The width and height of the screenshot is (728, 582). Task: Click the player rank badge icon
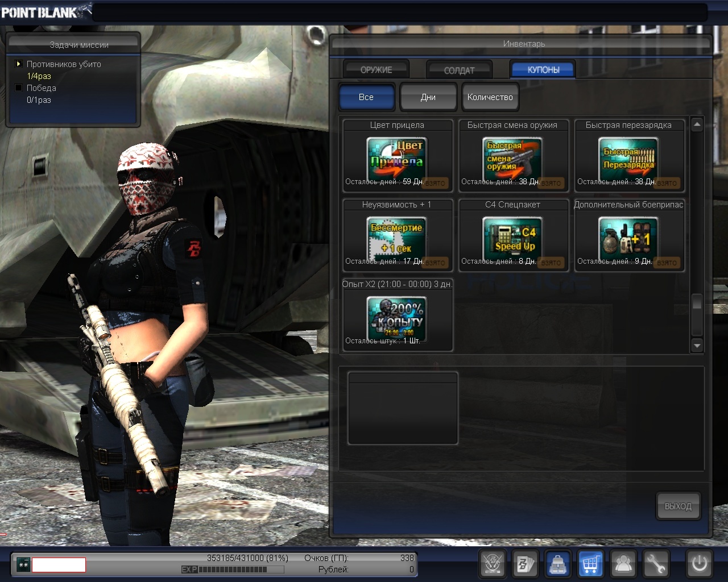point(23,564)
